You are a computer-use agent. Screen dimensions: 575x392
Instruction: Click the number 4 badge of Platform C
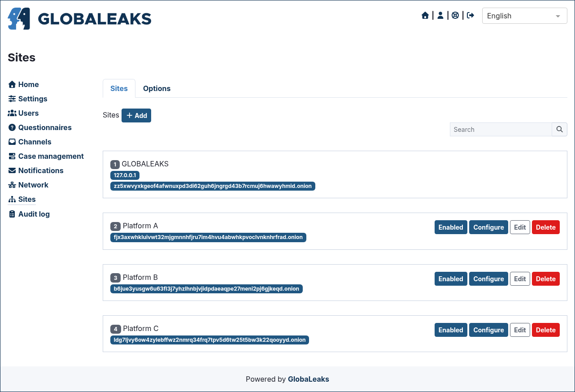click(x=116, y=329)
